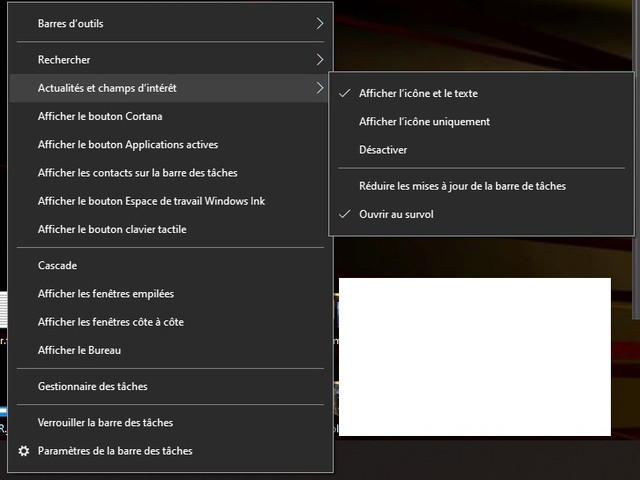
Task: Toggle Ouvrir au survol option
Action: pos(482,214)
